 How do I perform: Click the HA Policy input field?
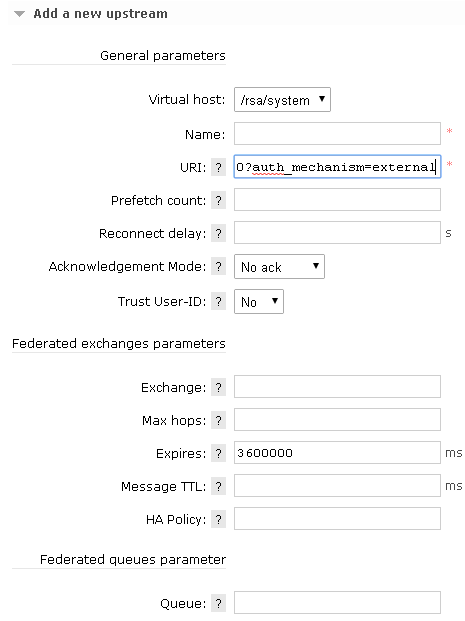[x=337, y=518]
